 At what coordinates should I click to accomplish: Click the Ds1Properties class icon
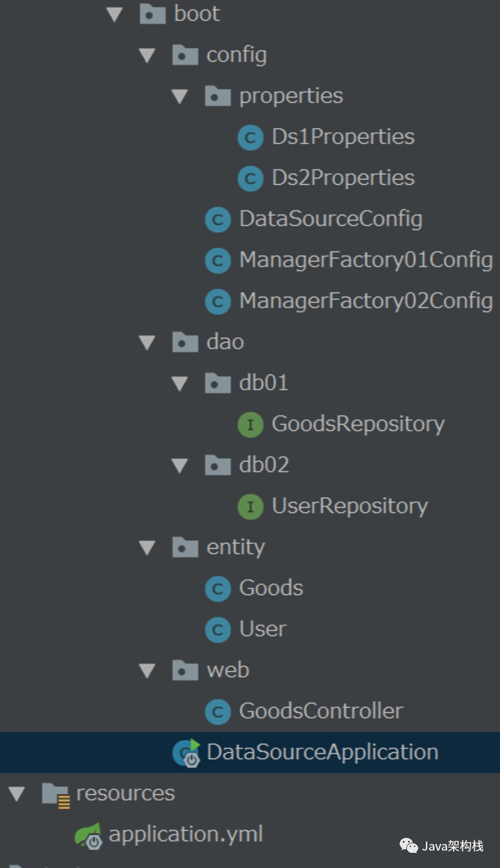pos(251,138)
